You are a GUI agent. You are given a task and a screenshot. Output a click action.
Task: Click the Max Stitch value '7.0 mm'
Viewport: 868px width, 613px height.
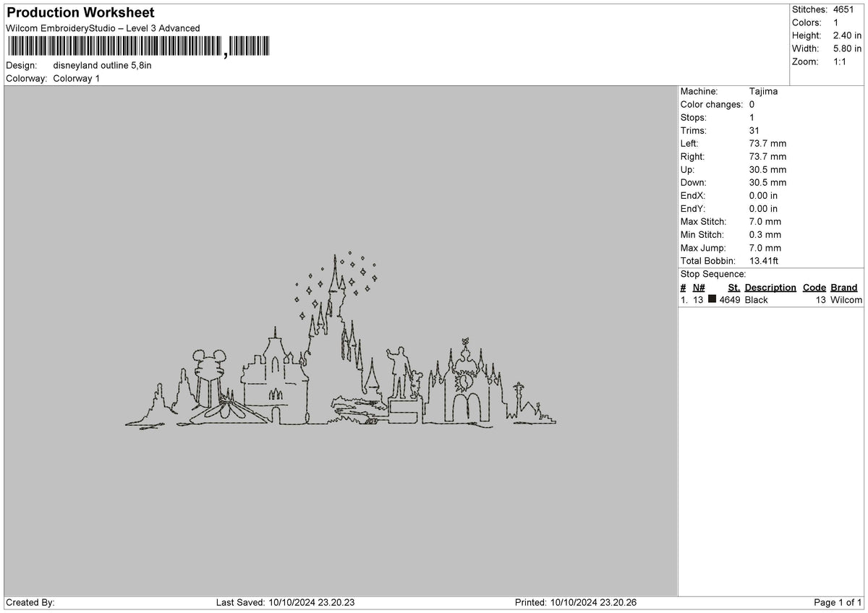click(x=765, y=221)
